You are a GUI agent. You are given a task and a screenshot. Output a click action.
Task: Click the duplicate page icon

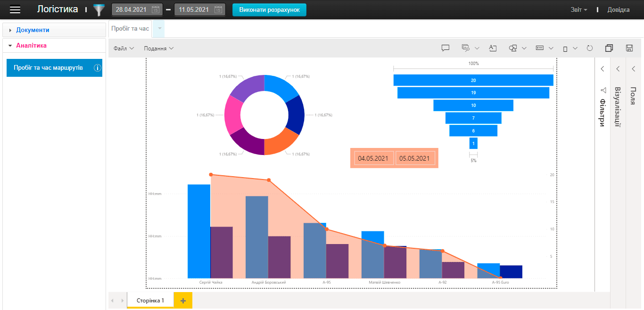click(x=609, y=48)
